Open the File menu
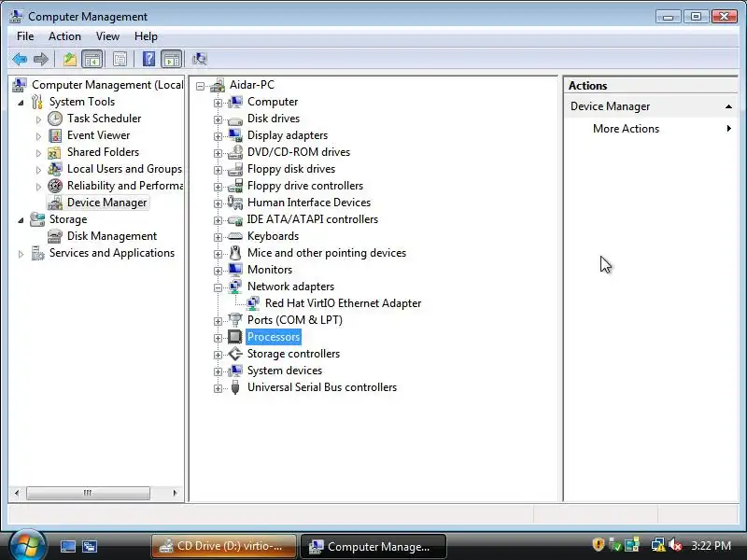 click(x=25, y=36)
